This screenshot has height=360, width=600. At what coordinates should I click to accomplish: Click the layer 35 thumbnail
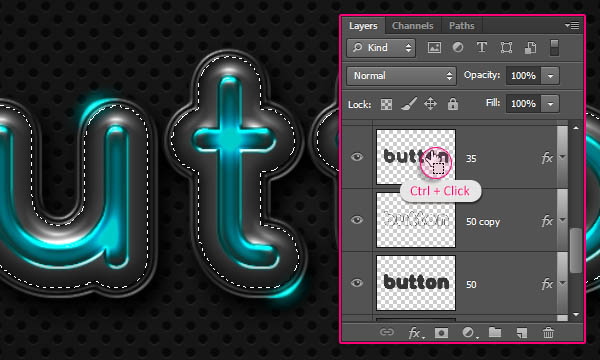click(416, 157)
